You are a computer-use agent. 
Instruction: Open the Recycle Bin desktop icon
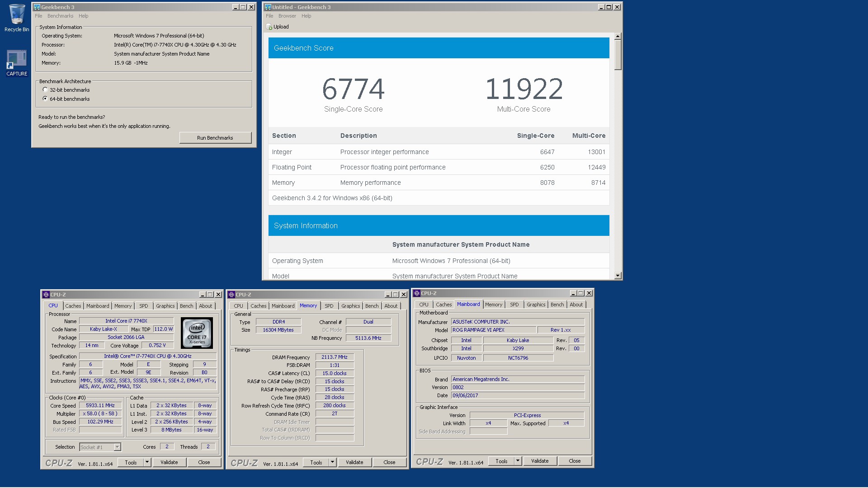[x=17, y=18]
